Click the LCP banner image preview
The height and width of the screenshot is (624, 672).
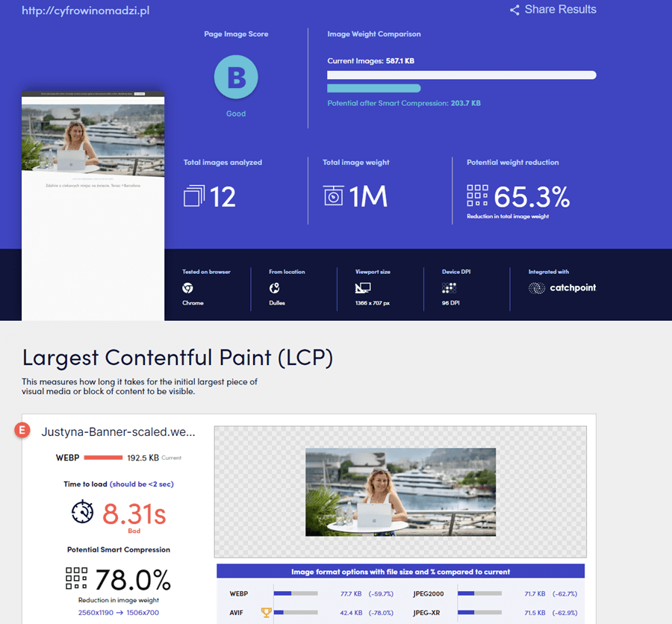[x=400, y=492]
